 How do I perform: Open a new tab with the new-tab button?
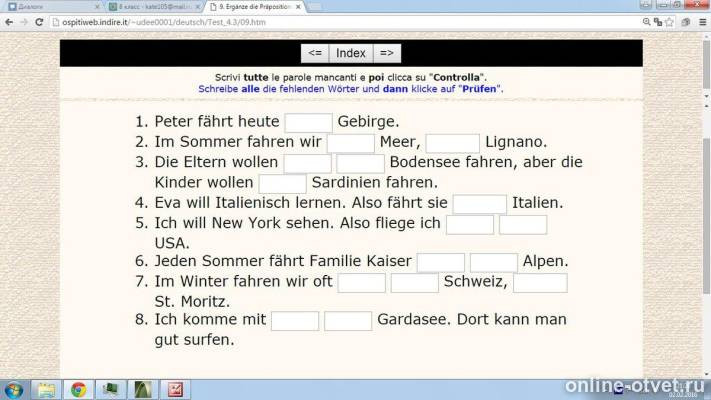coord(314,7)
